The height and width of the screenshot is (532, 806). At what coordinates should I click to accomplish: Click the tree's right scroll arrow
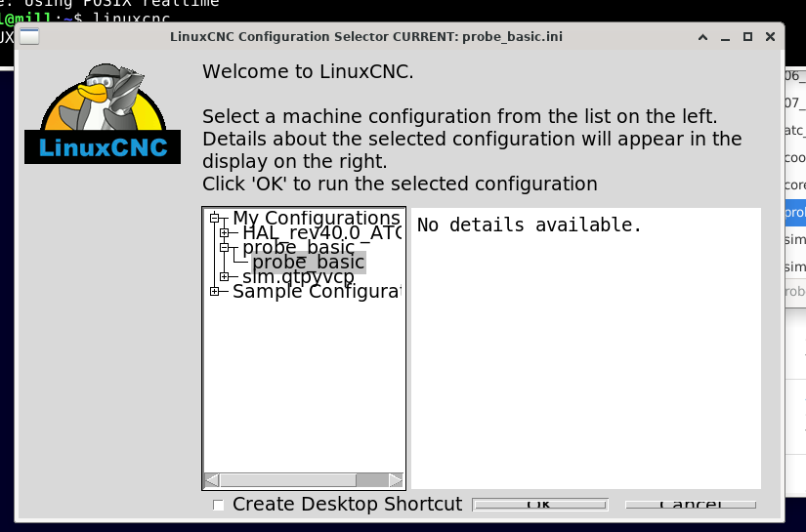click(x=396, y=480)
